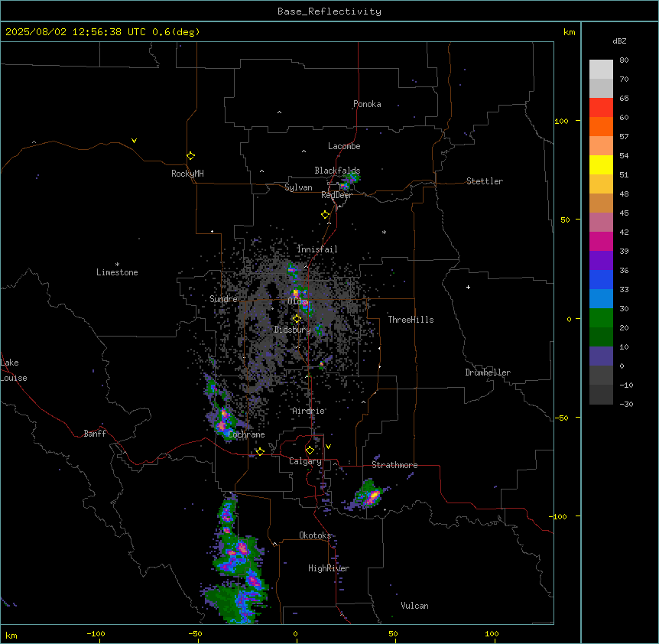Viewport: 659px width, 644px height.
Task: Click the red swatch in the dBZ legend
Action: [601, 108]
